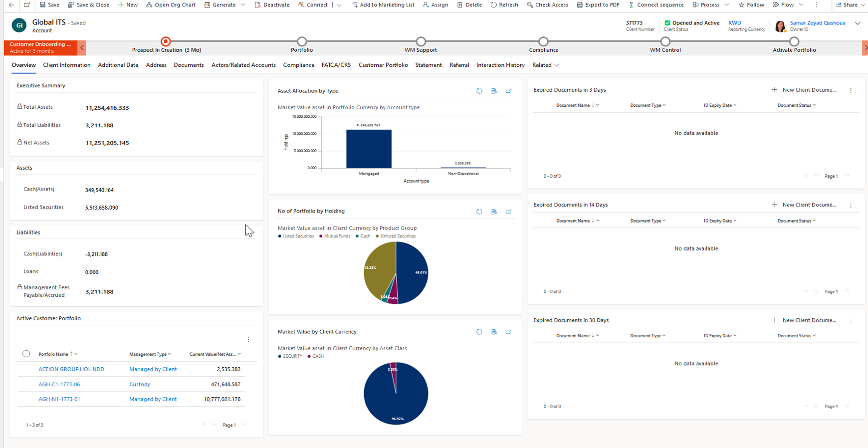
Task: Click owner Samar Zeyad Qashoua link
Action: (817, 23)
